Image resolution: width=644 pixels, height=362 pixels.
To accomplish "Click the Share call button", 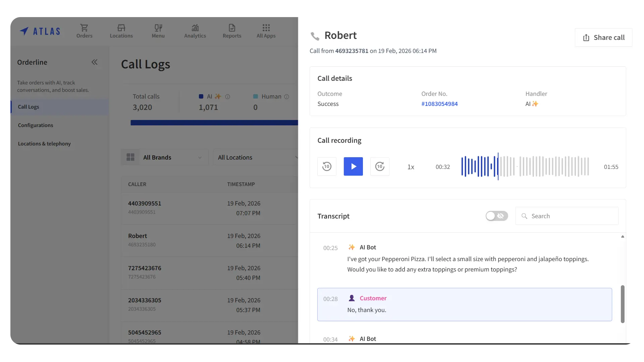I will click(x=603, y=38).
